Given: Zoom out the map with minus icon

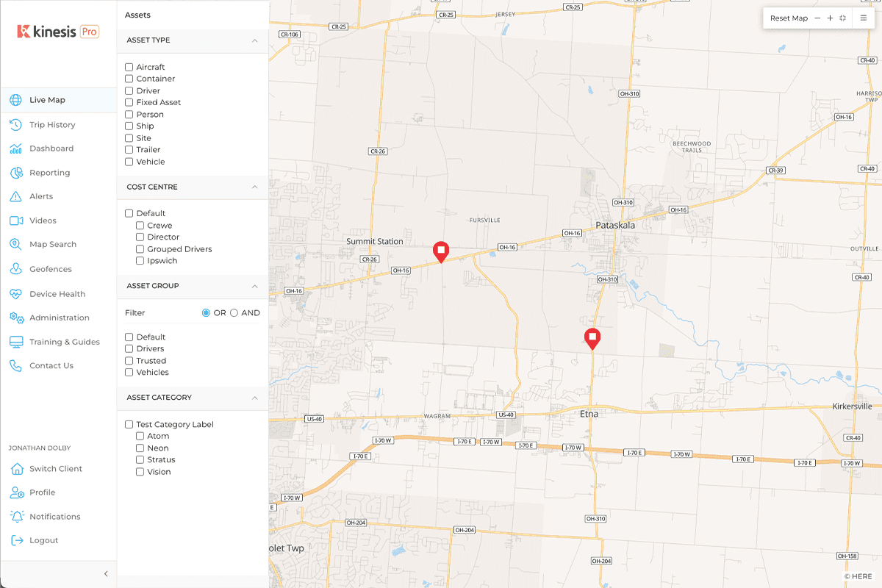Looking at the screenshot, I should point(817,18).
